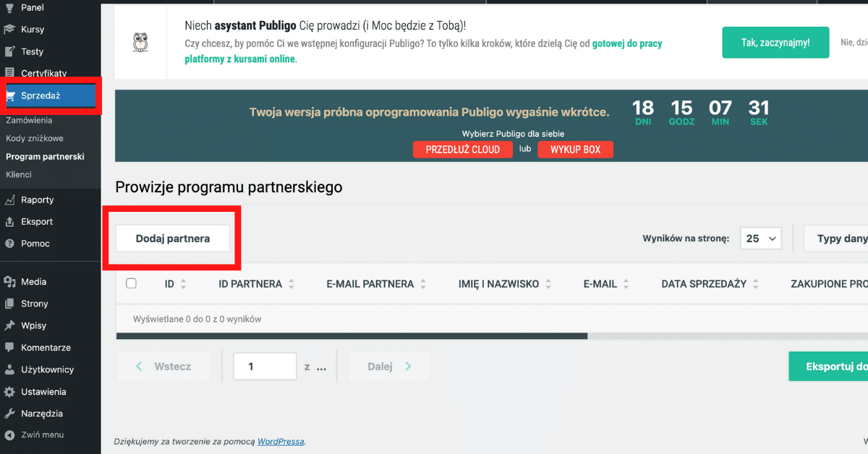Click the Sprzedaż shopping cart icon
Image resolution: width=868 pixels, height=454 pixels.
click(10, 95)
